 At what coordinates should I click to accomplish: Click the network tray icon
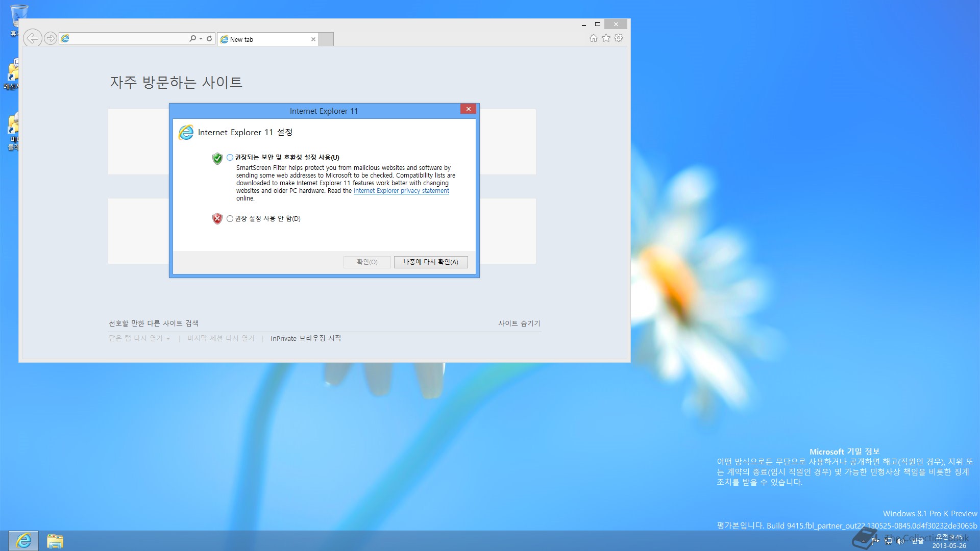click(888, 541)
